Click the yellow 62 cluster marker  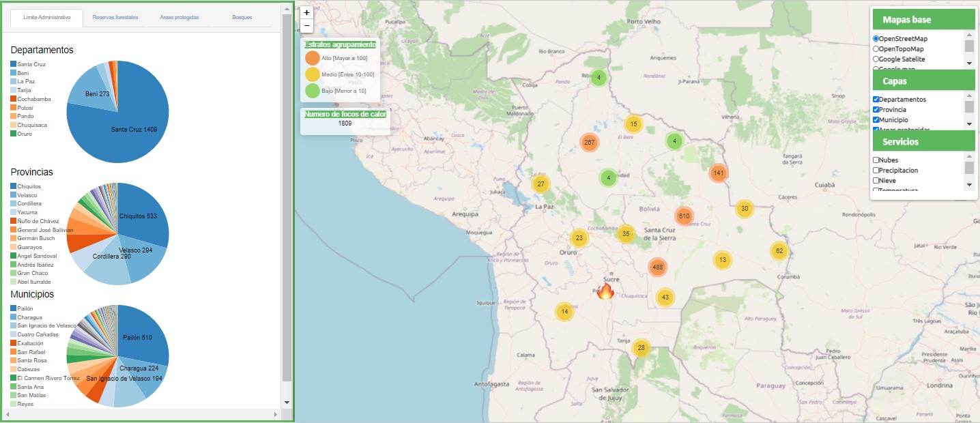pos(779,251)
